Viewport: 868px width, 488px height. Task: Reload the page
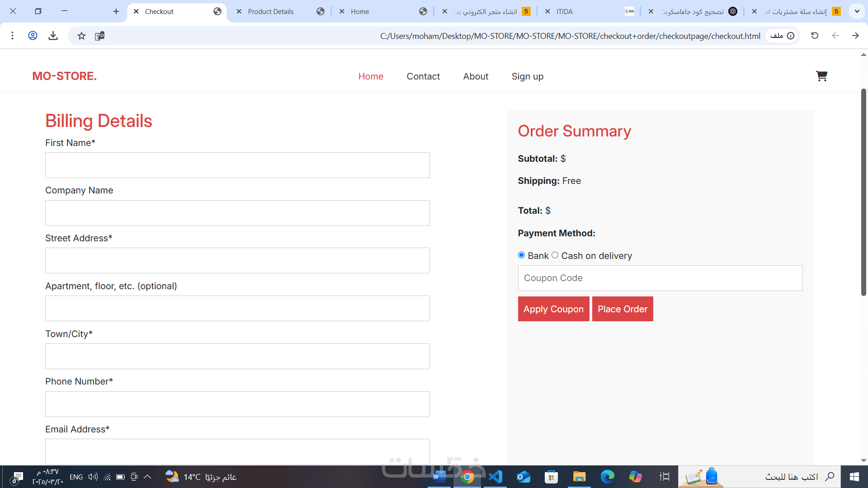pos(815,36)
